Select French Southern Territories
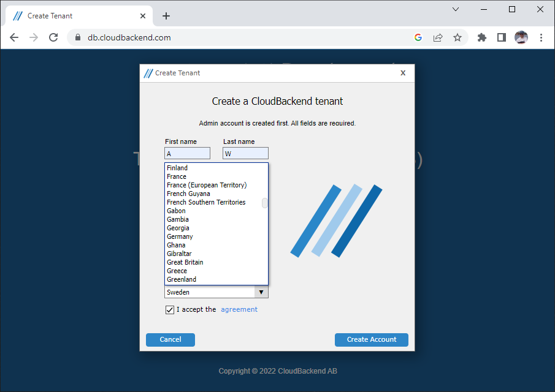The image size is (555, 392). [214, 202]
